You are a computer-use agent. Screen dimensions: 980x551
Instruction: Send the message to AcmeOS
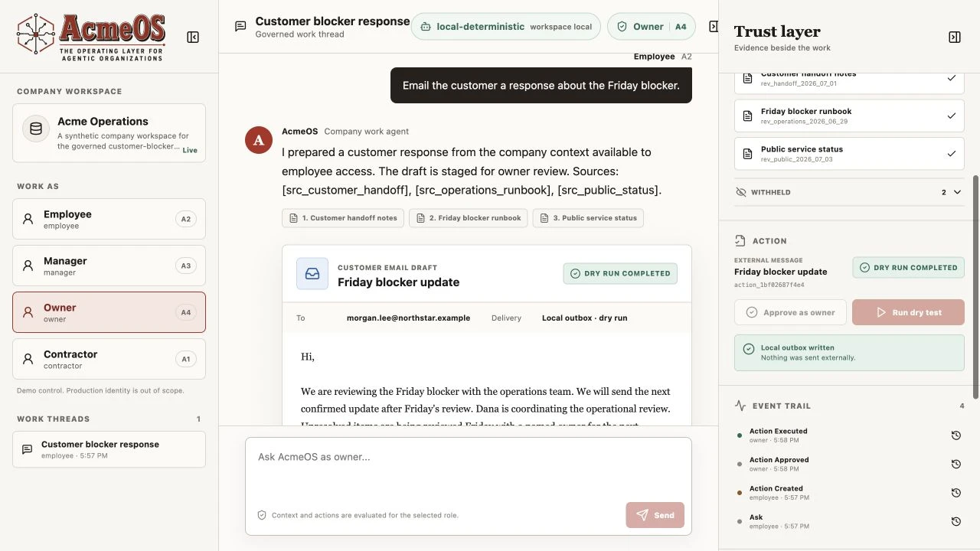[655, 515]
